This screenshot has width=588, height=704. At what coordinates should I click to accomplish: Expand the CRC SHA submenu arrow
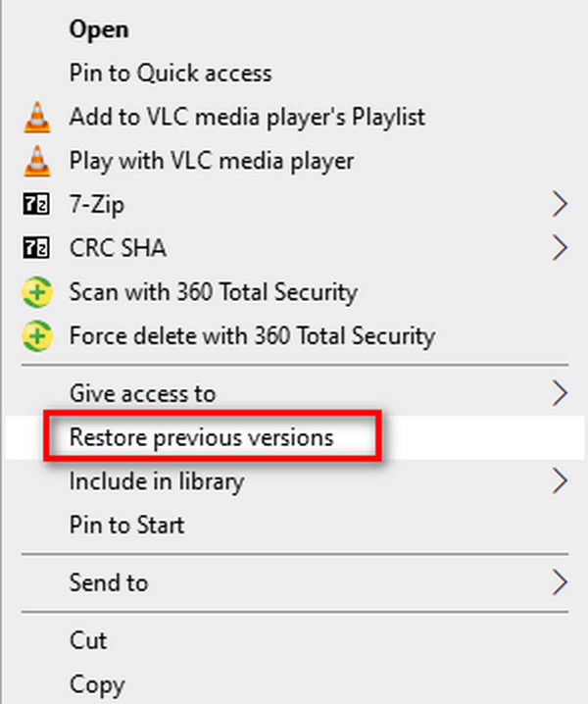coord(560,248)
